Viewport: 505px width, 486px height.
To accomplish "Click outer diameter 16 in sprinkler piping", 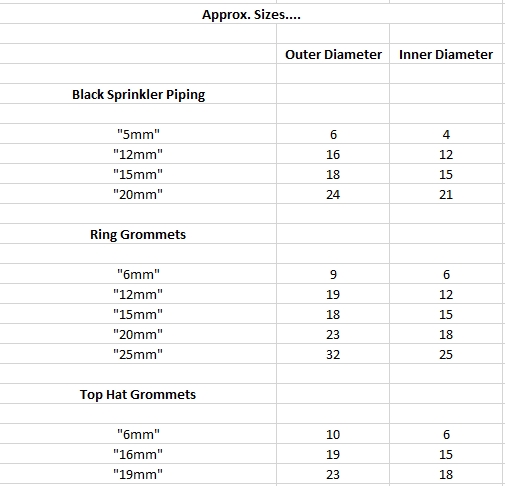I will (333, 154).
